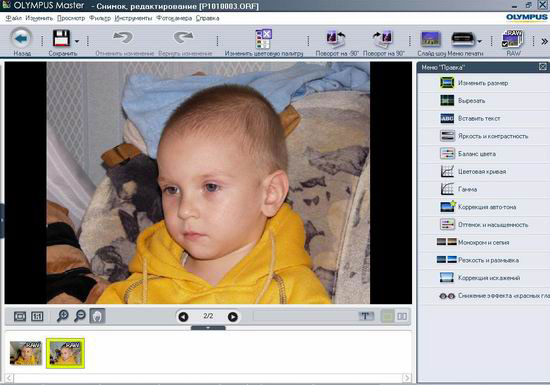The width and height of the screenshot is (550, 385).
Task: Click the Гамма curve icon
Action: point(447,189)
